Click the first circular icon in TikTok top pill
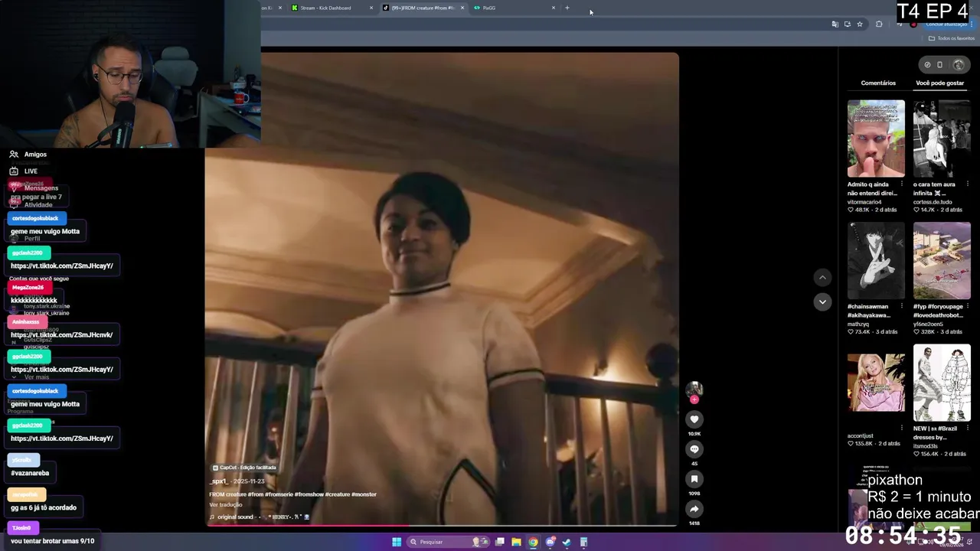This screenshot has height=551, width=980. point(927,65)
